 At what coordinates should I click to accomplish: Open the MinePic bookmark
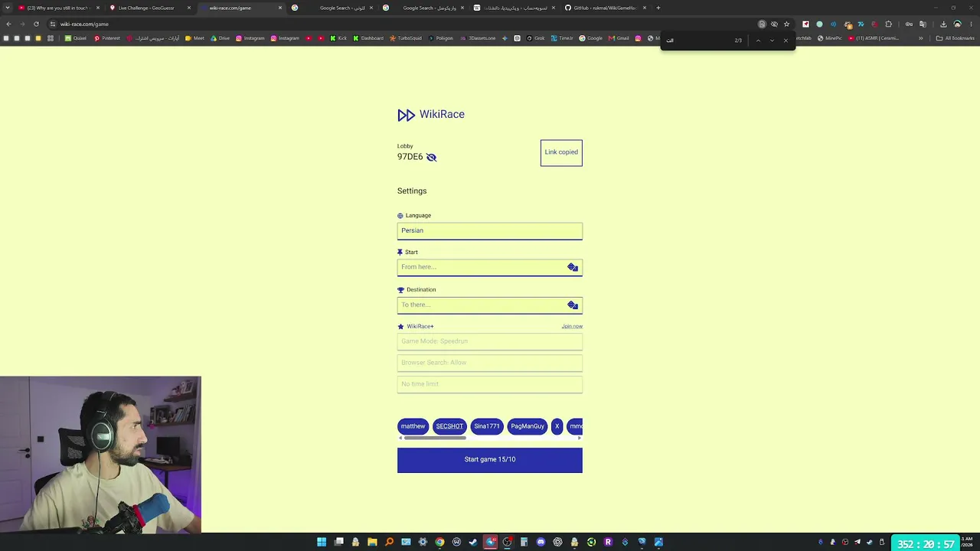(x=830, y=38)
